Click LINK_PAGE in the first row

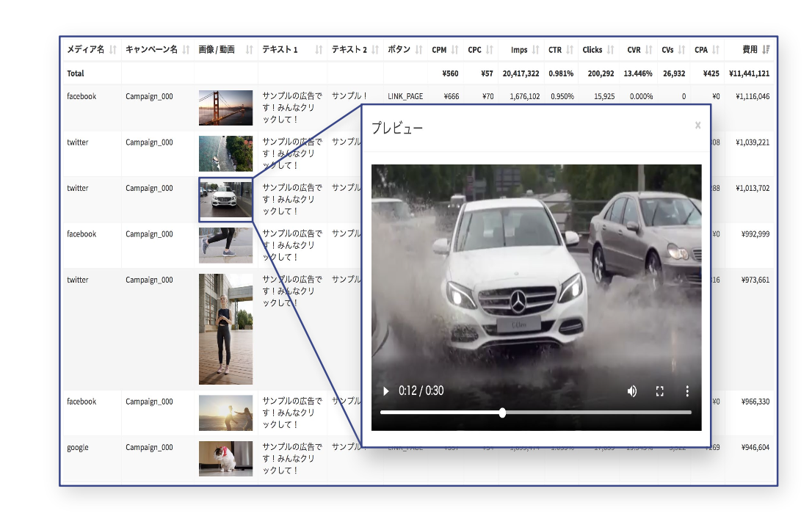pos(405,96)
